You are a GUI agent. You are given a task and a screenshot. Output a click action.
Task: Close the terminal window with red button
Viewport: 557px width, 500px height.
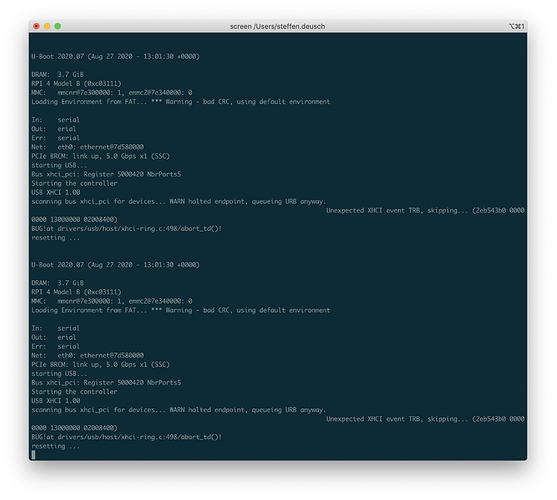(x=36, y=26)
